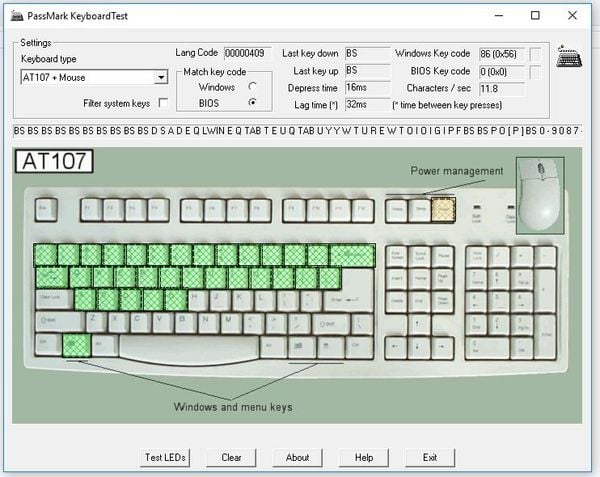
Task: Click the menu key beside right Ctrl
Action: click(330, 346)
